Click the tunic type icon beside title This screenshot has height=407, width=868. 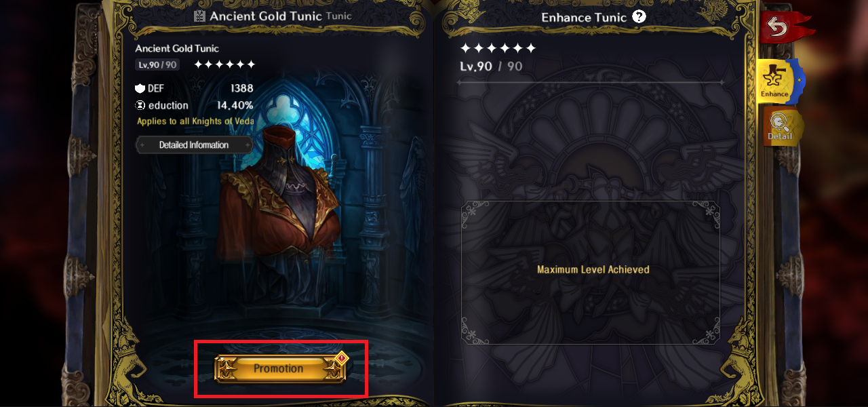tap(199, 16)
